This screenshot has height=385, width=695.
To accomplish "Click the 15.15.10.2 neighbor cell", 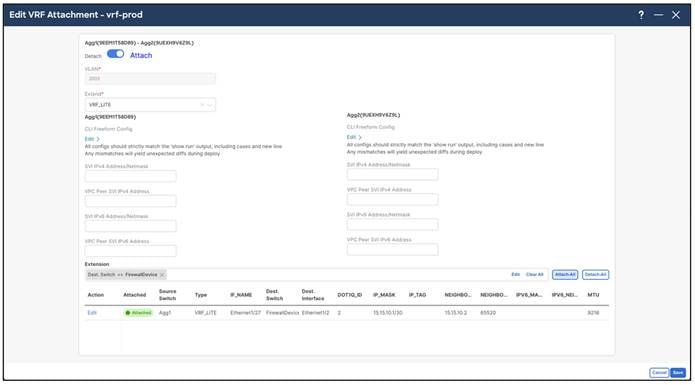I will 456,313.
